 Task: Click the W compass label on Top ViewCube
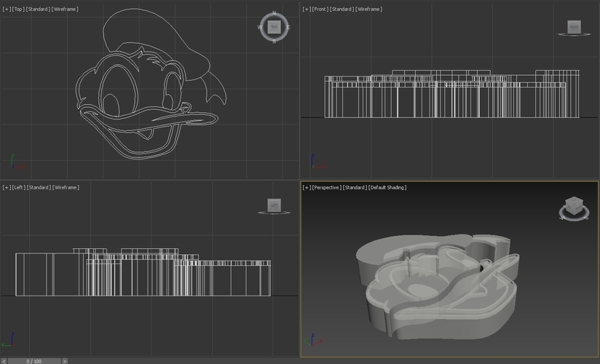260,27
